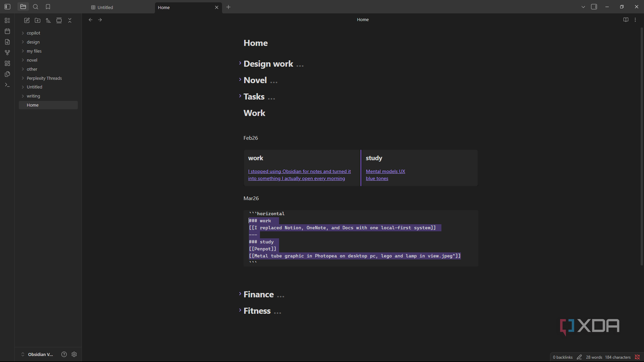Click the ellipsis after Design work heading

pyautogui.click(x=300, y=65)
